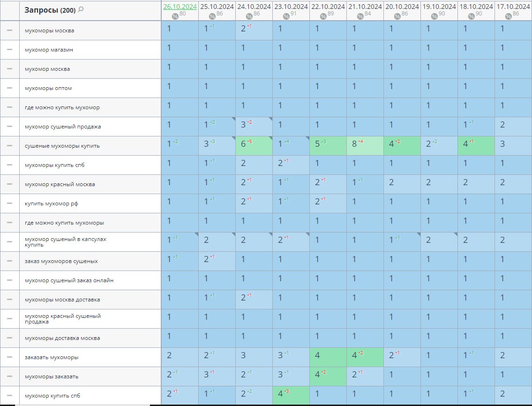Select the 22.10.2024 column header
This screenshot has height=406, width=532.
click(328, 7)
